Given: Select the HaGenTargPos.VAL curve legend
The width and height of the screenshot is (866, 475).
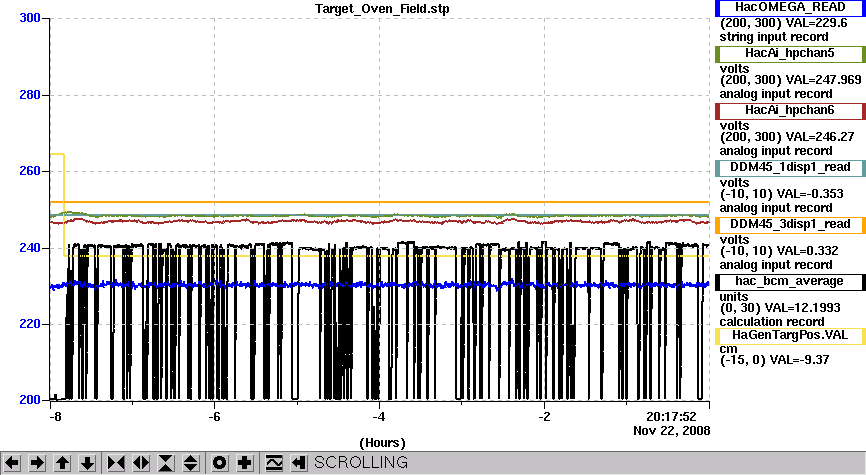Looking at the screenshot, I should click(x=790, y=336).
